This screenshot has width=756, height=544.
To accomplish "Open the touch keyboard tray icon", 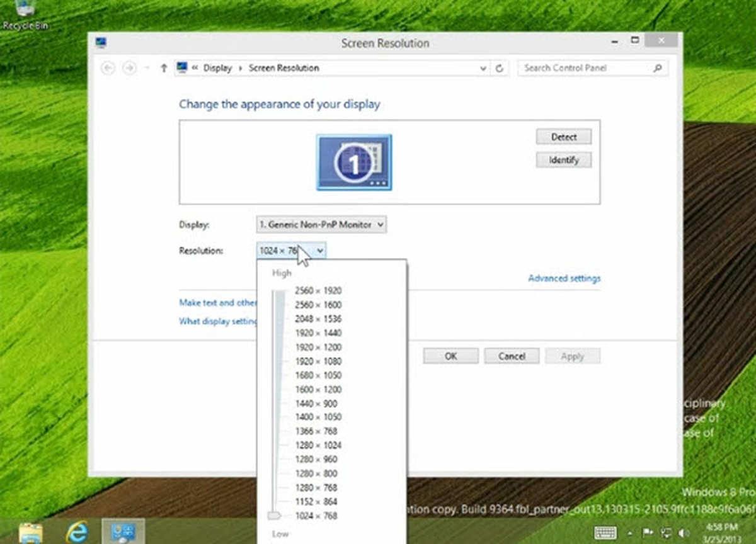I will pos(605,533).
